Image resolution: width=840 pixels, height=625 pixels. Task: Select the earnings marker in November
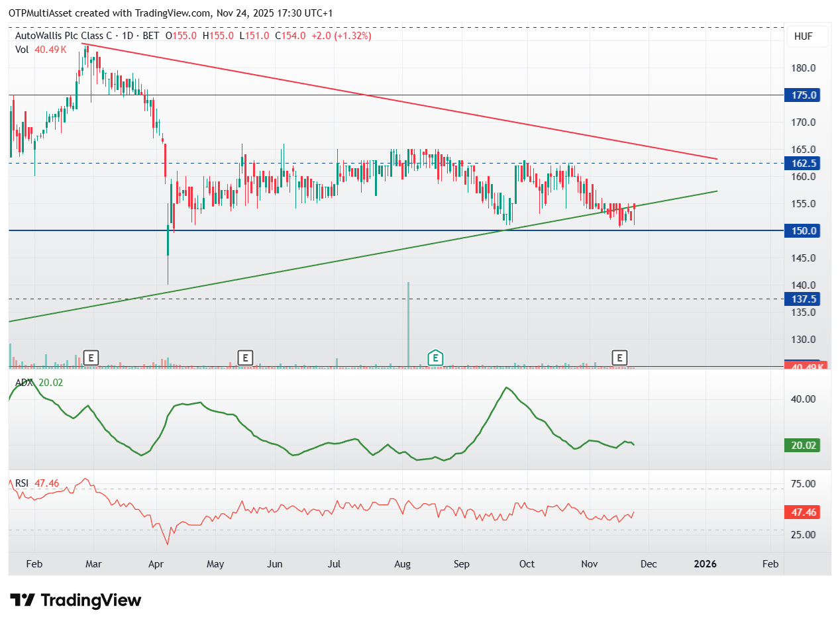619,358
